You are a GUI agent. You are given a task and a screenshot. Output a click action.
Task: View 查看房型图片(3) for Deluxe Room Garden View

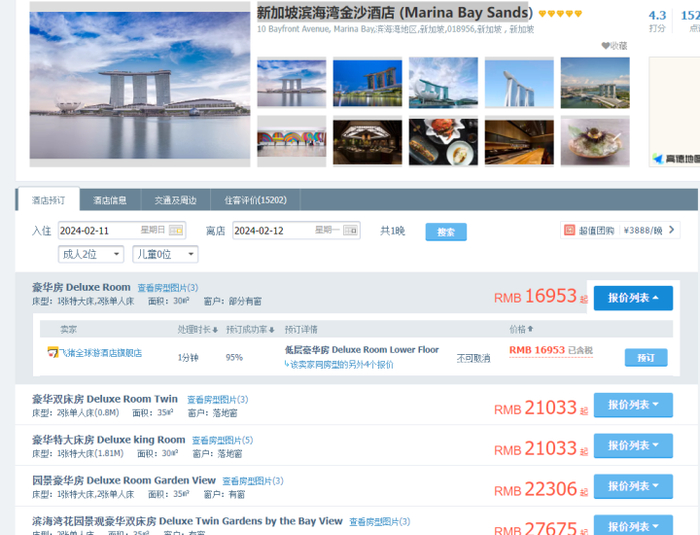[x=253, y=481]
